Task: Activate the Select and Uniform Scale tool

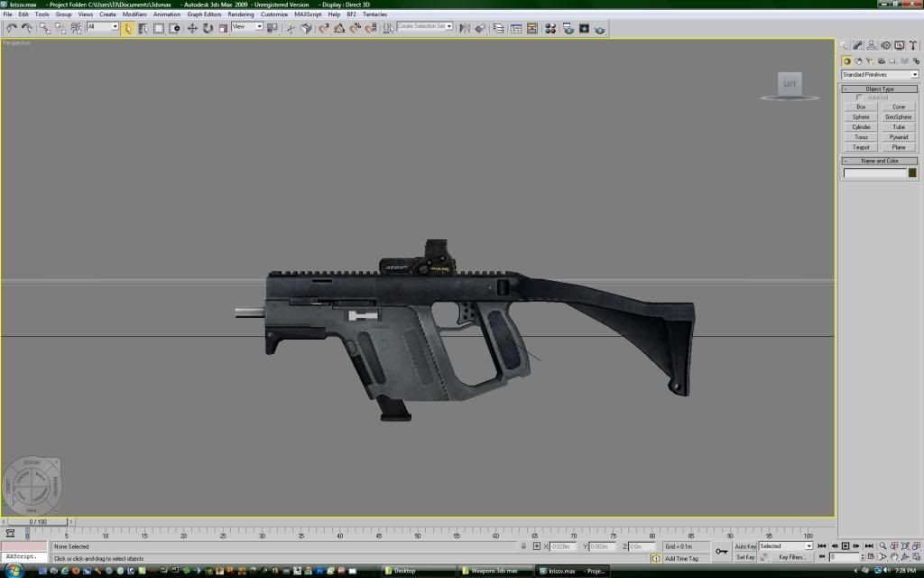Action: [223, 28]
